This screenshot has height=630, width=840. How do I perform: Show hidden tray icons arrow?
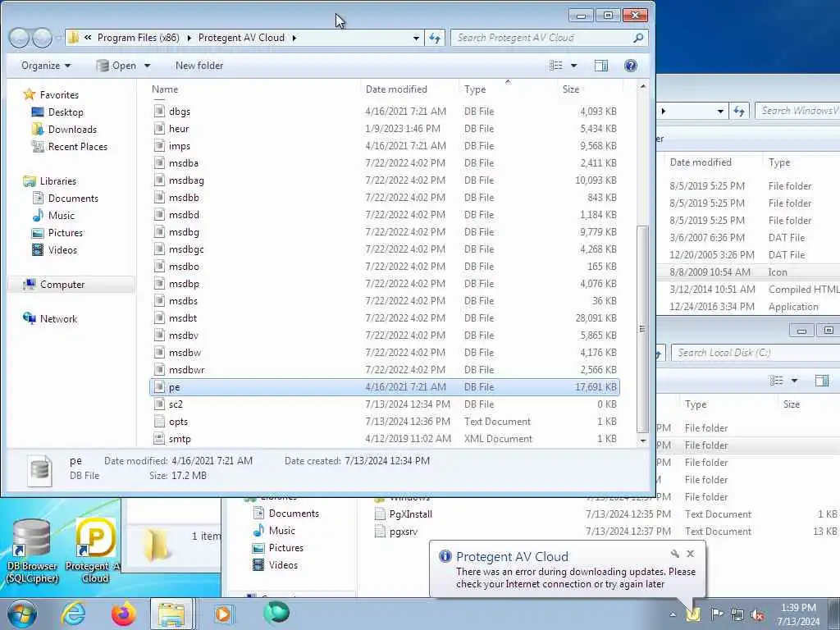click(x=673, y=614)
